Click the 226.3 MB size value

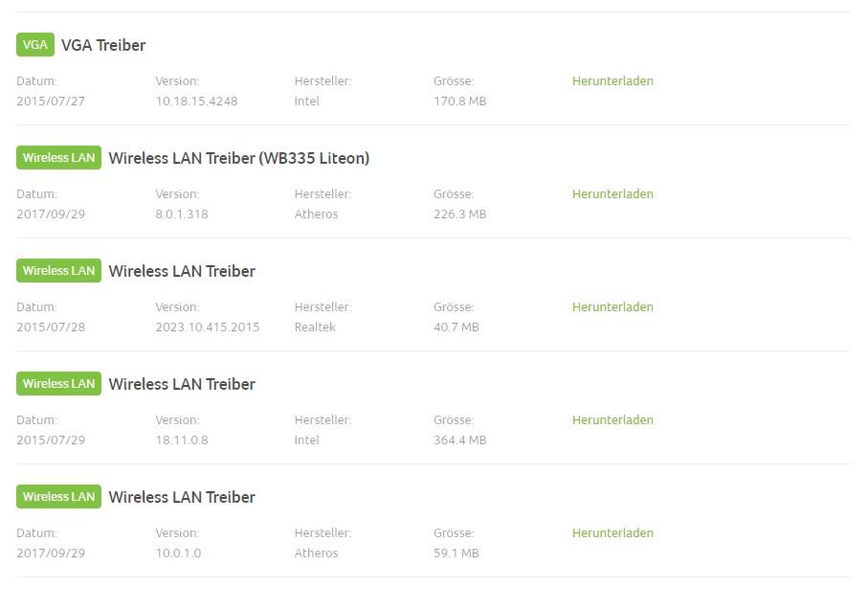[460, 214]
